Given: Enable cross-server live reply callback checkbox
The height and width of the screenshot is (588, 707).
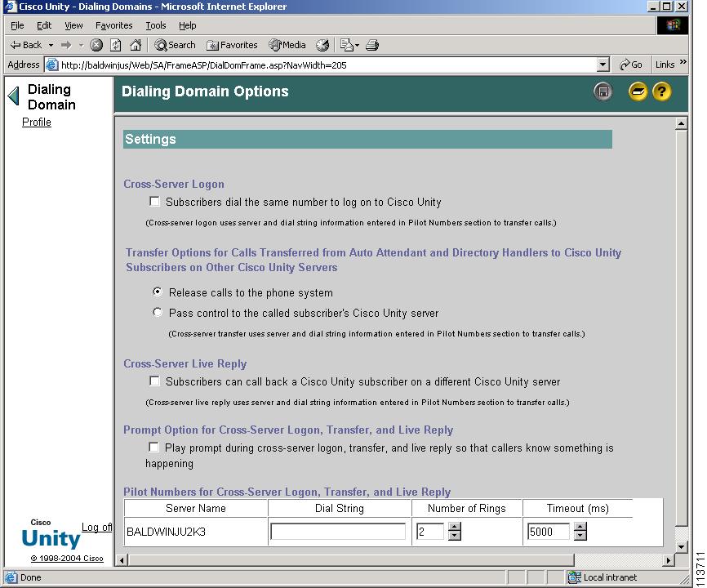Looking at the screenshot, I should click(154, 381).
